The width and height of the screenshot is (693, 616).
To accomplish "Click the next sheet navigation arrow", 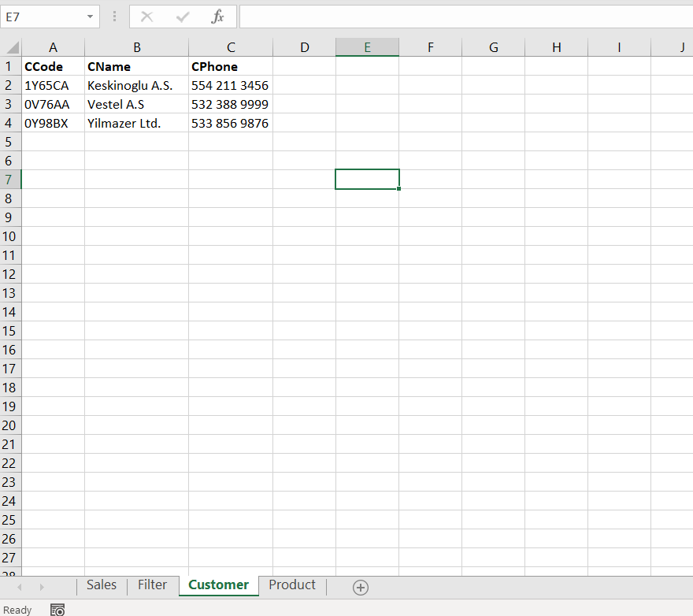I will click(41, 587).
